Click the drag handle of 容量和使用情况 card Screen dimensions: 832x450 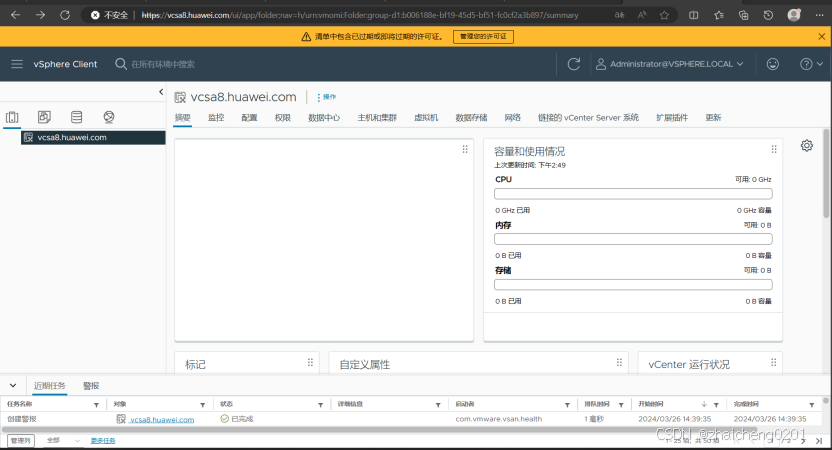774,150
